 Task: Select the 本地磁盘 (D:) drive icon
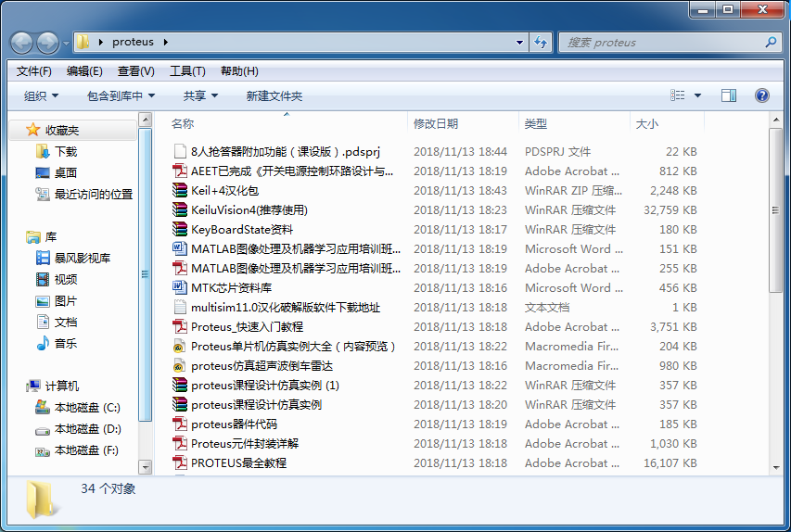coord(43,430)
